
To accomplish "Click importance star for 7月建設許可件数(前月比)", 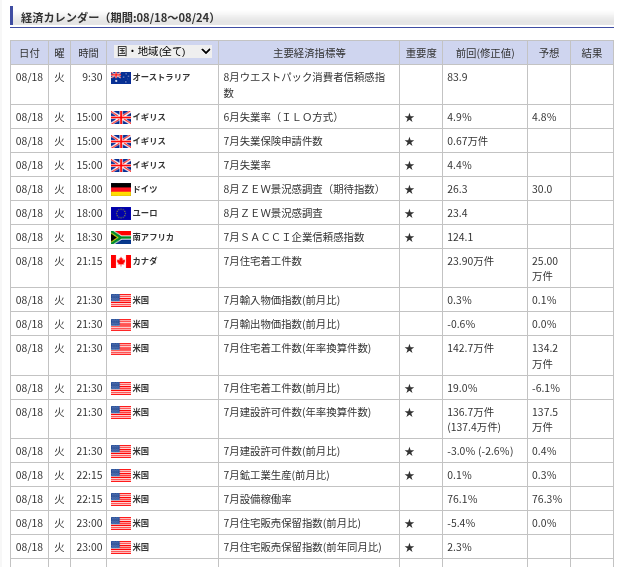I will click(x=410, y=452).
